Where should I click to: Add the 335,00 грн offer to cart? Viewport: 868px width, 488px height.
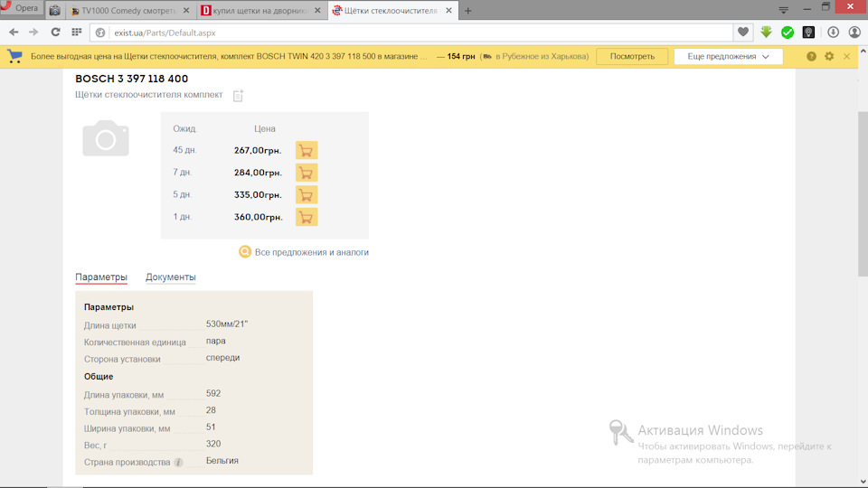(x=306, y=195)
